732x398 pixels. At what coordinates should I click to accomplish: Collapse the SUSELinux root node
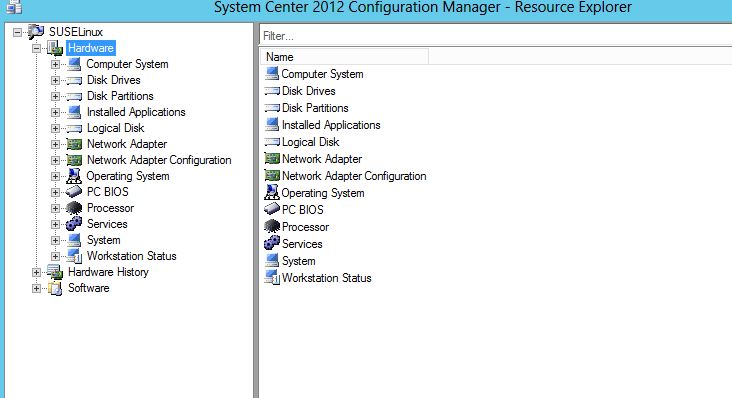point(17,32)
